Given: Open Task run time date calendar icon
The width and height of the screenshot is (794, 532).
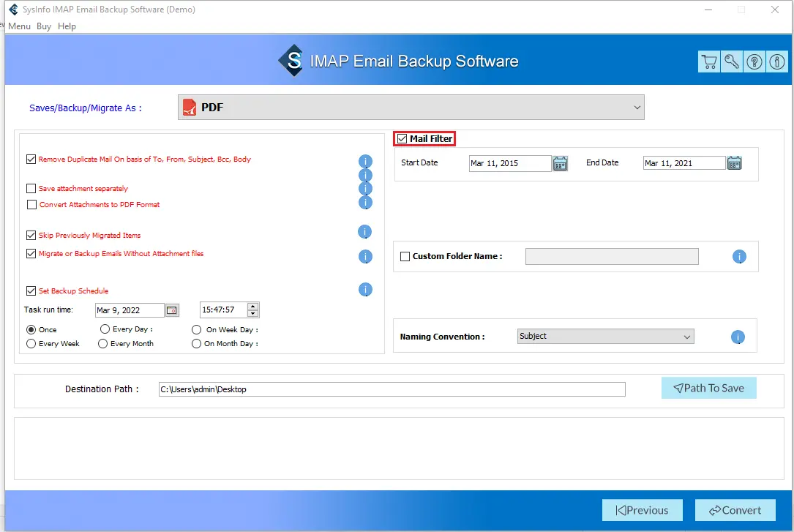Looking at the screenshot, I should point(171,310).
